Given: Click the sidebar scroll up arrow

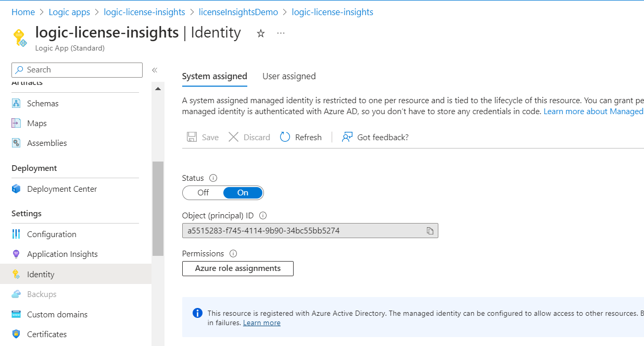Looking at the screenshot, I should click(158, 89).
